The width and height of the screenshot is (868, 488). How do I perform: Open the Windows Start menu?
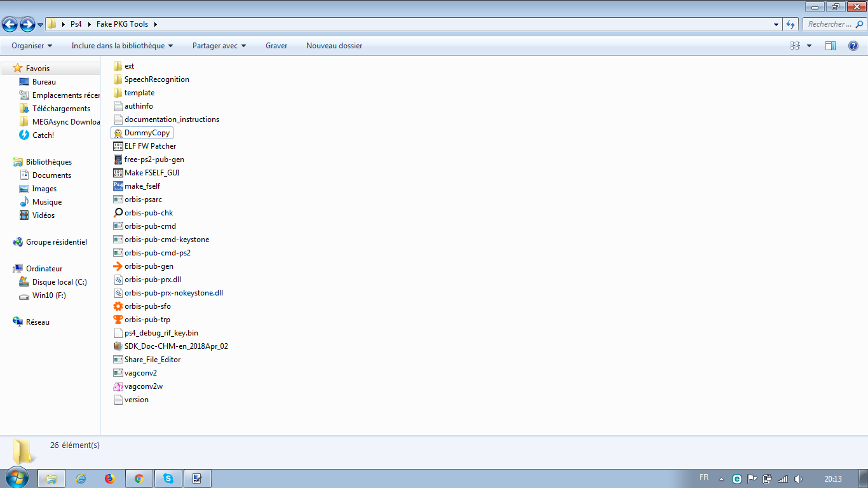pos(17,478)
